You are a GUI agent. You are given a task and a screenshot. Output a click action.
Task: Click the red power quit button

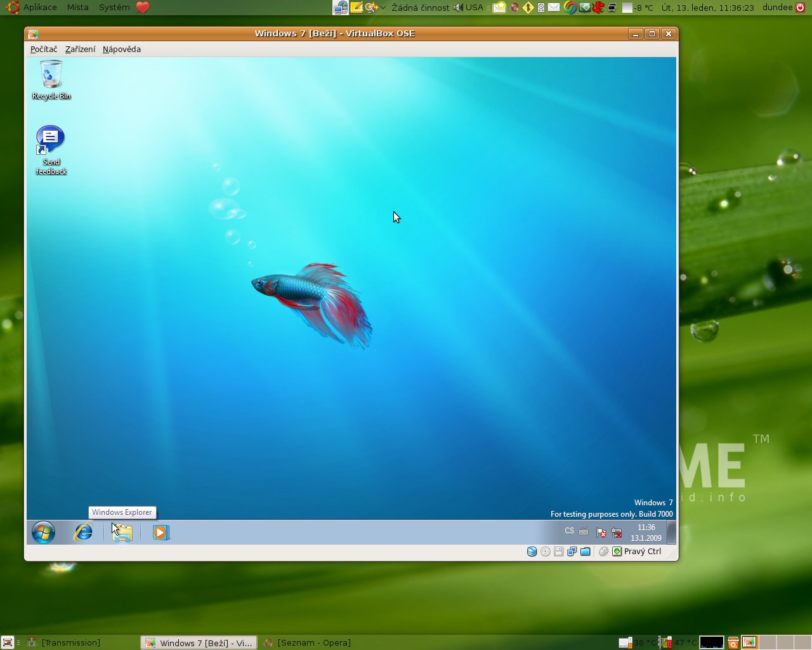tap(800, 8)
